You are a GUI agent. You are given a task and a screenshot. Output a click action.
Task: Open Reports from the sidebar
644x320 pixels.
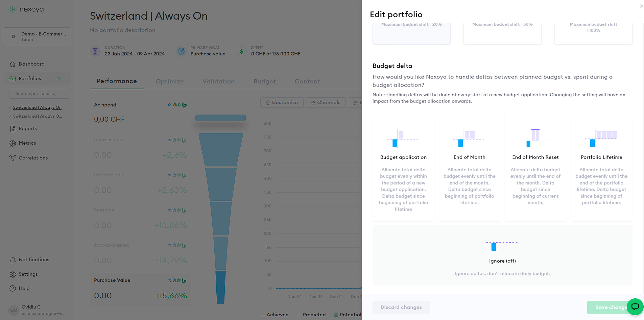[x=28, y=128]
